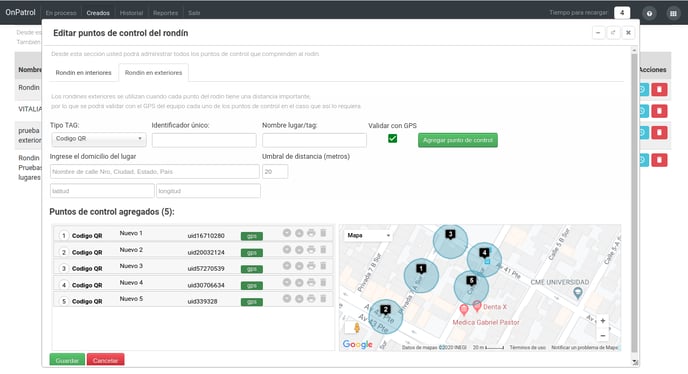Click the Umbral de distancia field
This screenshot has width=688, height=374.
275,171
